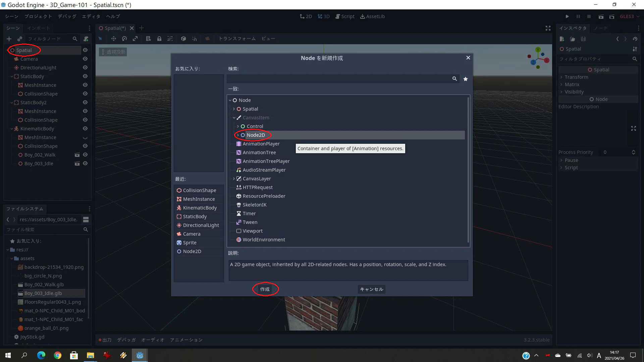644x362 pixels.
Task: Toggle visibility of StaticBody2 node
Action: tap(85, 102)
